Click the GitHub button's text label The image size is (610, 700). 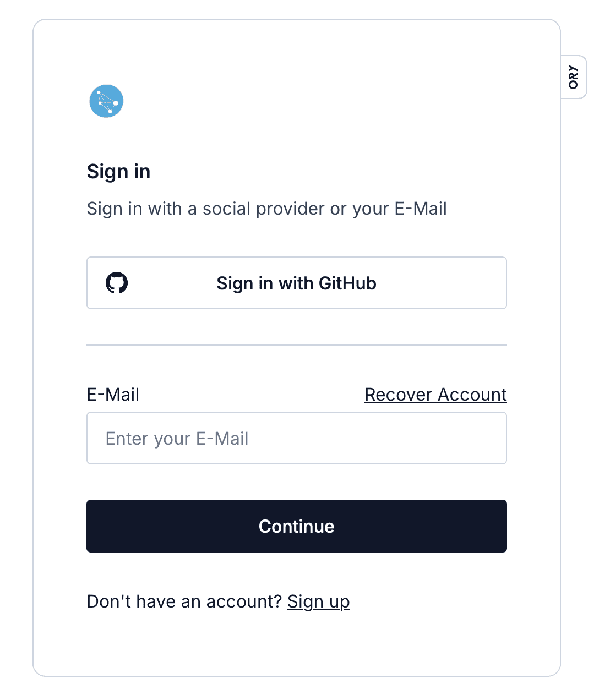pos(296,283)
